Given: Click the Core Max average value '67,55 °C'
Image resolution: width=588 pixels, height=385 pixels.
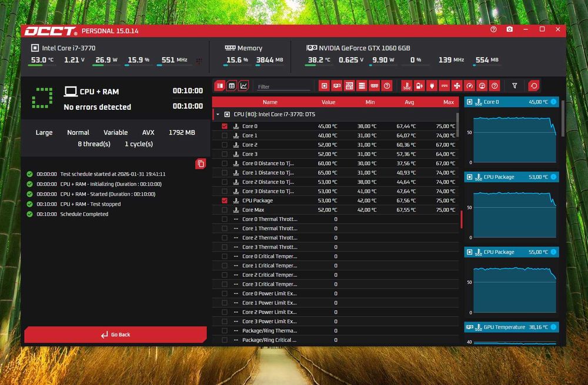Looking at the screenshot, I should (406, 210).
